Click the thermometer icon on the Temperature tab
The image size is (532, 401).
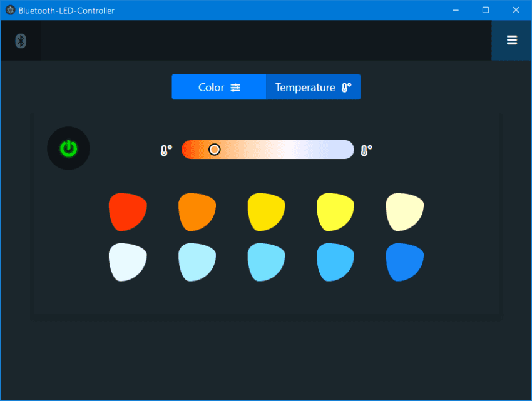click(x=345, y=87)
